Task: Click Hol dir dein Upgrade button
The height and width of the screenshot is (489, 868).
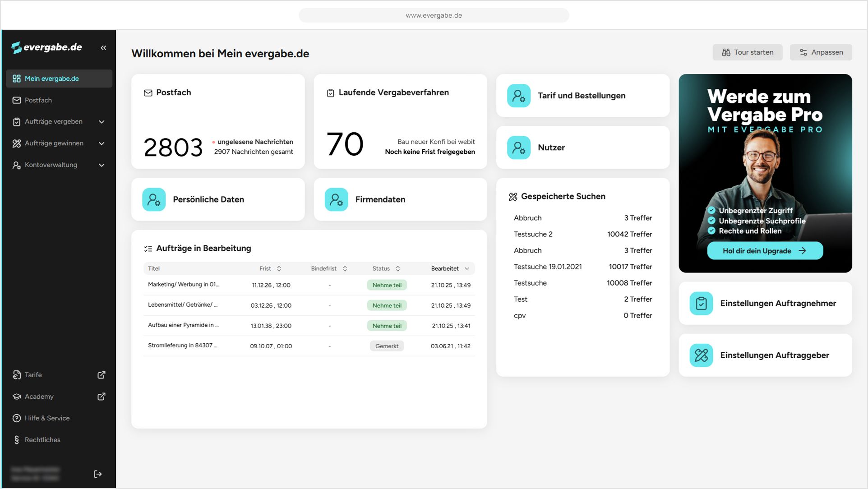Action: pyautogui.click(x=765, y=251)
